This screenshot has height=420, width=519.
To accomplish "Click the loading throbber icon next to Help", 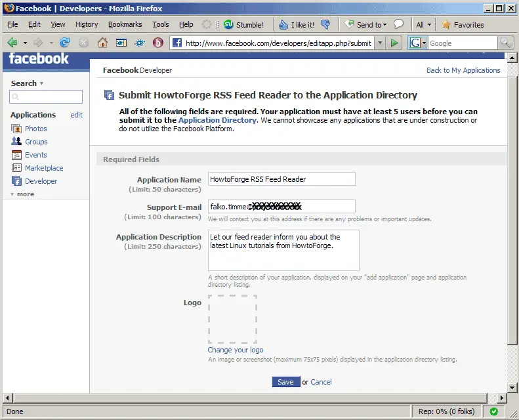I will [x=207, y=24].
